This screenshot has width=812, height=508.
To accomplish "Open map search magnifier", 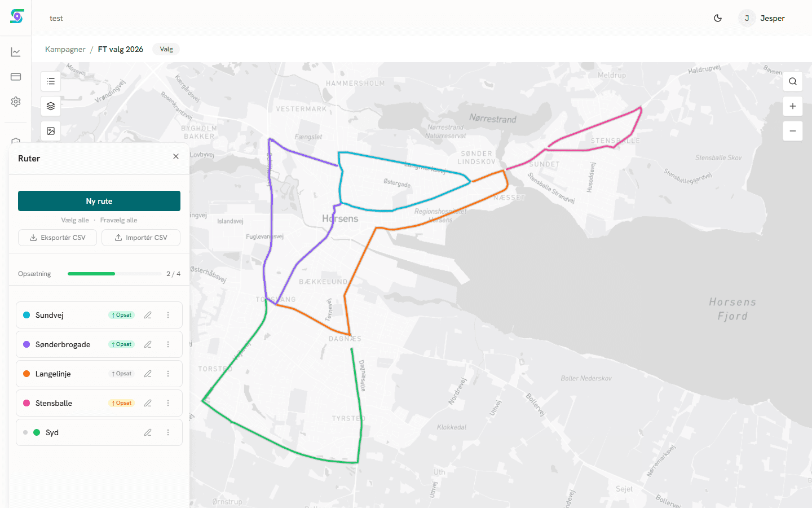I will (x=793, y=81).
